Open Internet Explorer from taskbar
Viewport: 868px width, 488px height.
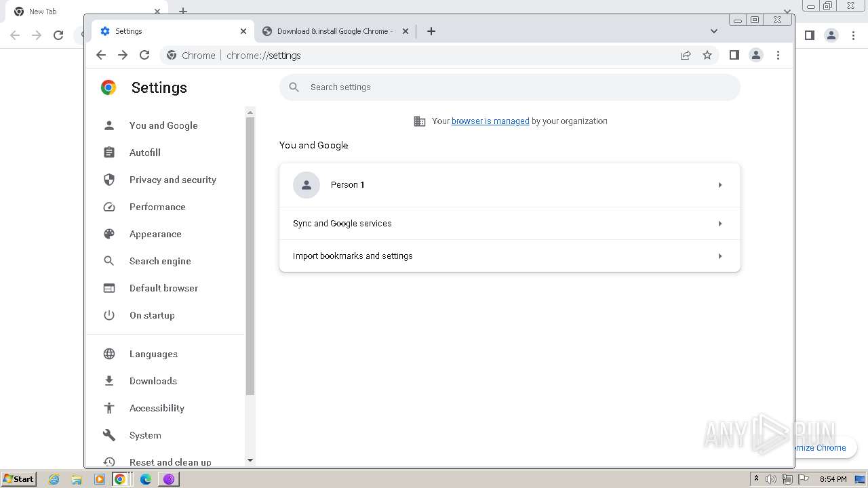(54, 479)
